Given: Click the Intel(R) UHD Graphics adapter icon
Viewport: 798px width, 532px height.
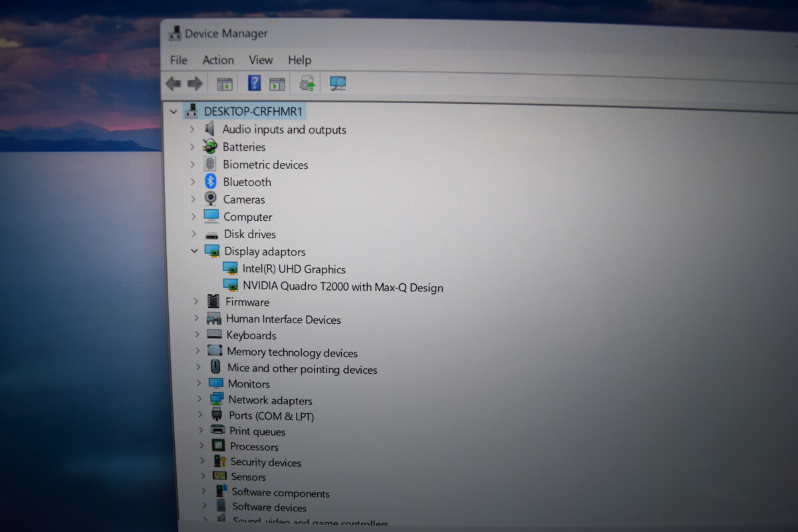Looking at the screenshot, I should (x=231, y=269).
